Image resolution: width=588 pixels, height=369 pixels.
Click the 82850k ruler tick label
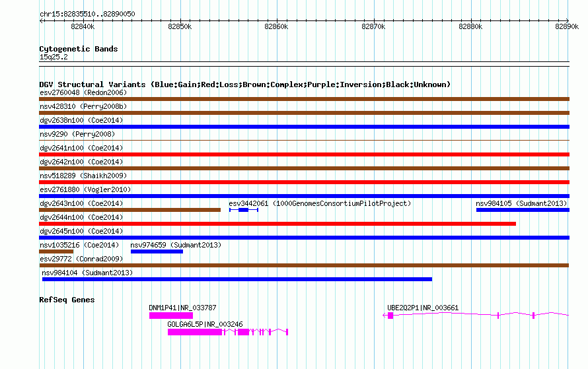pos(180,26)
